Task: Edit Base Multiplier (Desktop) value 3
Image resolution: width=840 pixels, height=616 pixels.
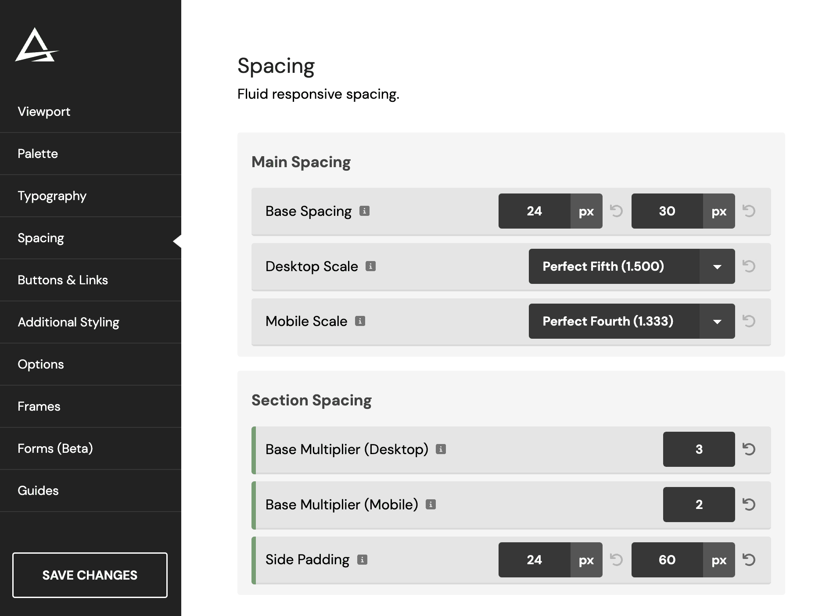Action: [699, 449]
